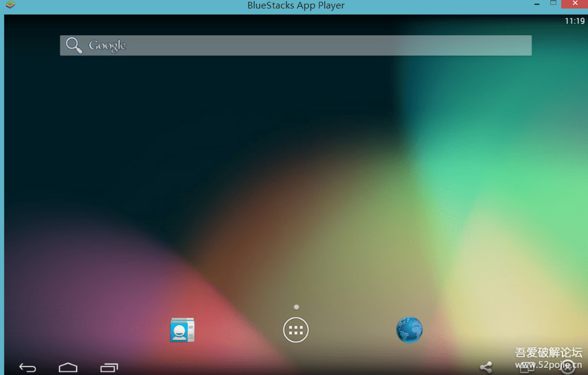The width and height of the screenshot is (588, 375).
Task: Focus the Google search bar
Action: (296, 46)
